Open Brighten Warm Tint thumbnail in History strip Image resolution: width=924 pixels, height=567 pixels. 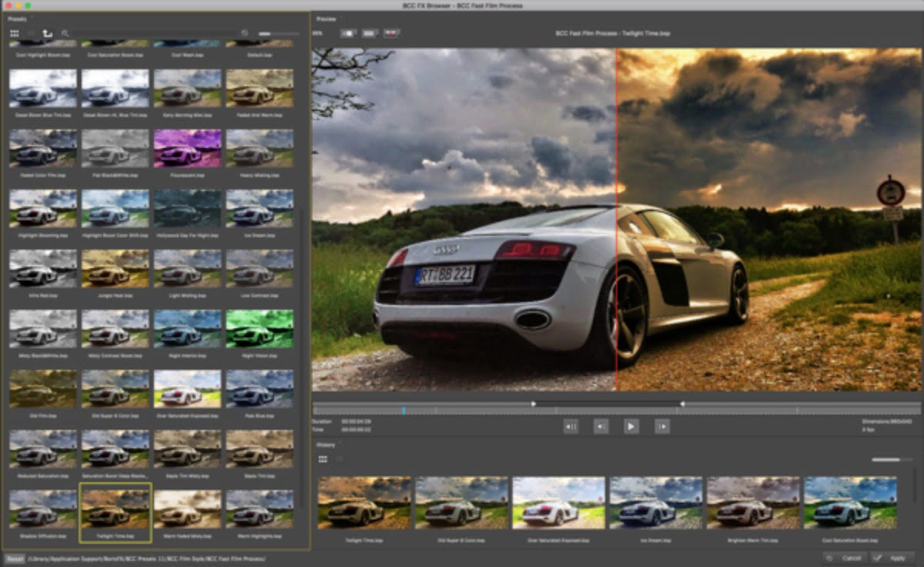pyautogui.click(x=753, y=502)
